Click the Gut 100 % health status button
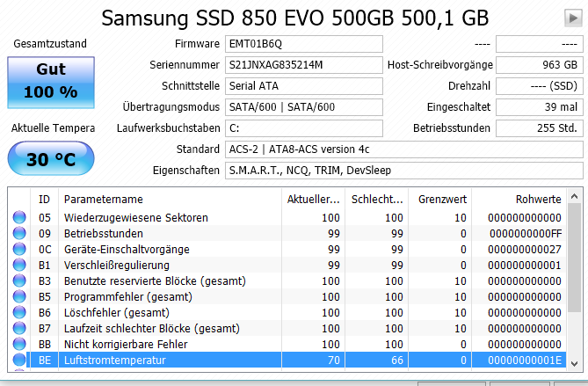 click(x=51, y=83)
